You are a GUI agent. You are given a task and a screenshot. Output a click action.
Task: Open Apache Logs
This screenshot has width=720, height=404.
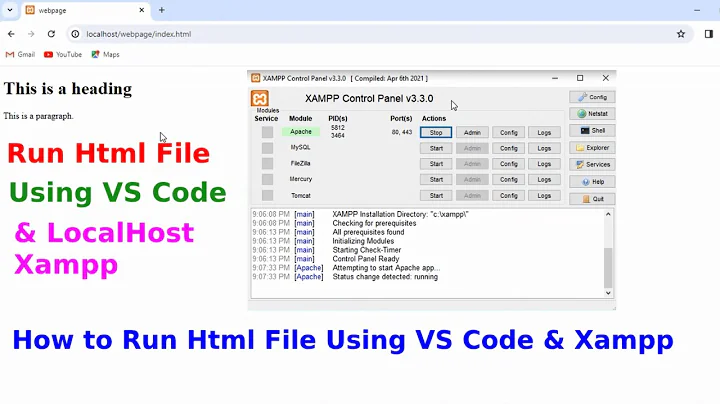tap(544, 132)
